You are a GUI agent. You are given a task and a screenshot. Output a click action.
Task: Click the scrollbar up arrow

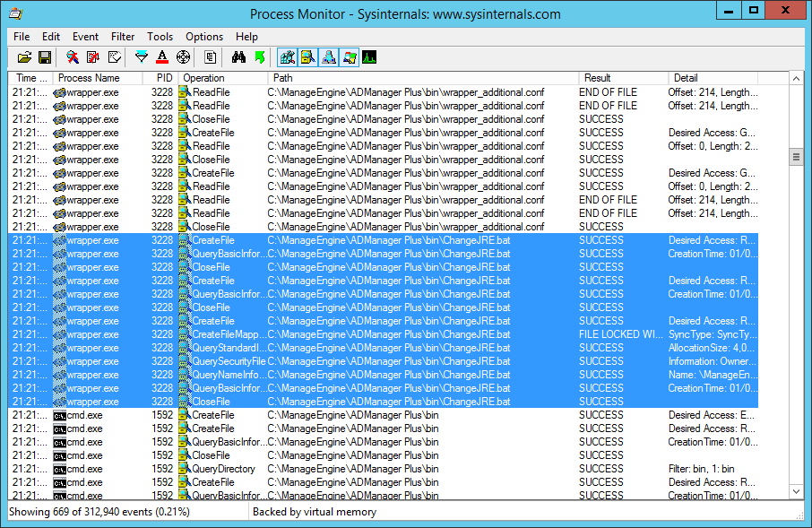796,79
